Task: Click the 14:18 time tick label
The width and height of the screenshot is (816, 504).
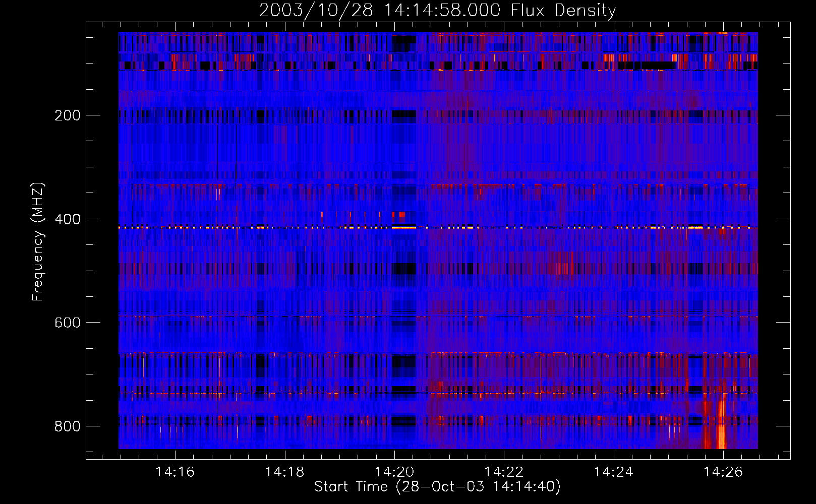Action: point(284,472)
